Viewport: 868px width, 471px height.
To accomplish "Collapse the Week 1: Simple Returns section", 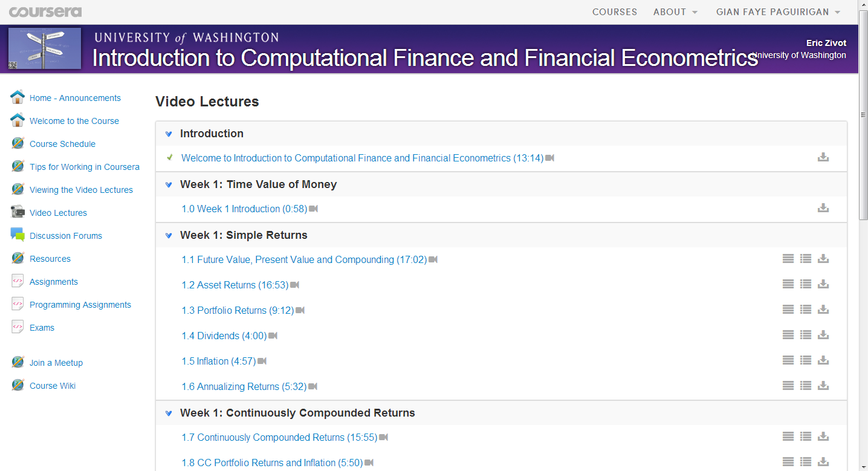I will pos(168,235).
